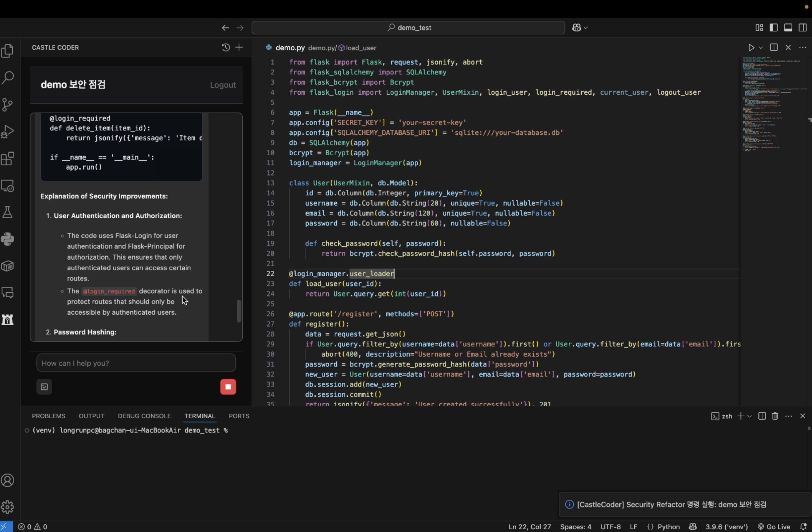The width and height of the screenshot is (812, 532).
Task: Open the Python extension sidebar icon
Action: [8, 239]
